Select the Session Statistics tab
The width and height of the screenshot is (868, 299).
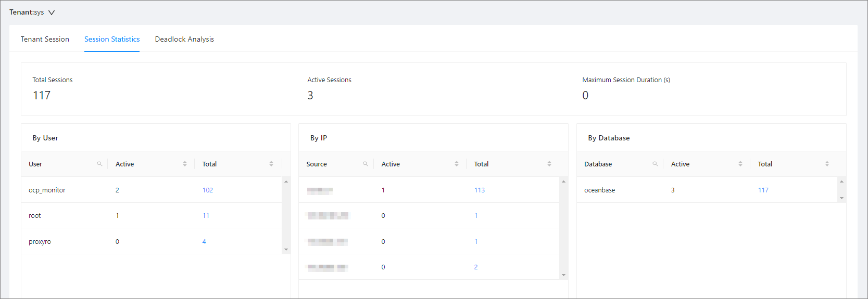112,40
